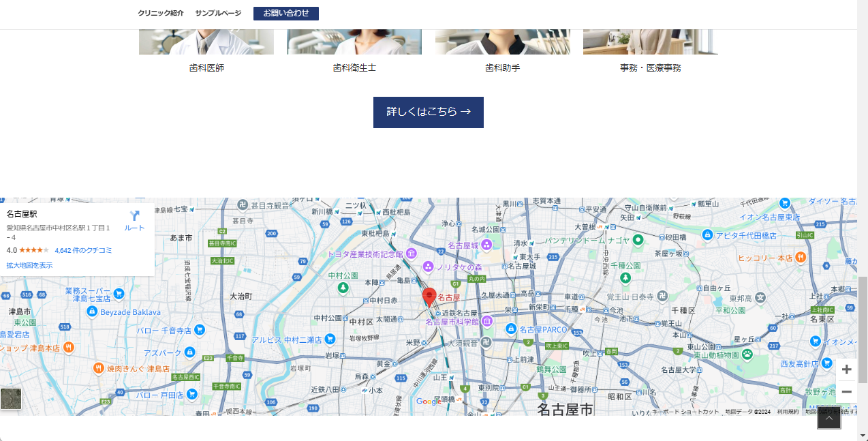Screen dimensions: 868x441
Task: Open the 拡大地図を表示 link
Action: 29,265
